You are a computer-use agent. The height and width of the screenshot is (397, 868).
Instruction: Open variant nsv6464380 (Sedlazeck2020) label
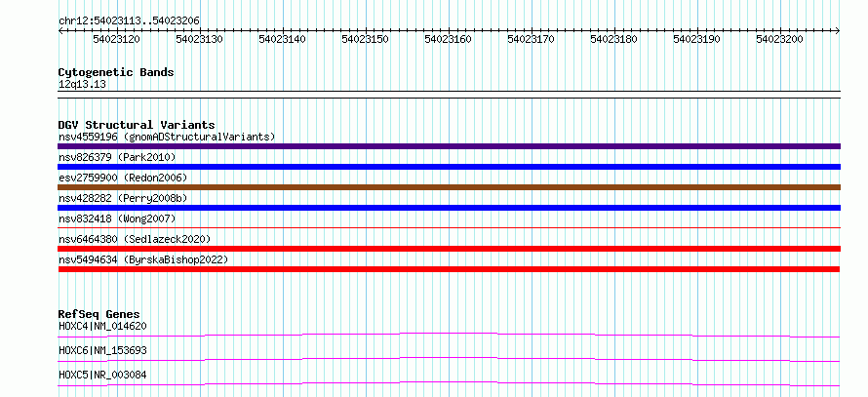(x=135, y=239)
